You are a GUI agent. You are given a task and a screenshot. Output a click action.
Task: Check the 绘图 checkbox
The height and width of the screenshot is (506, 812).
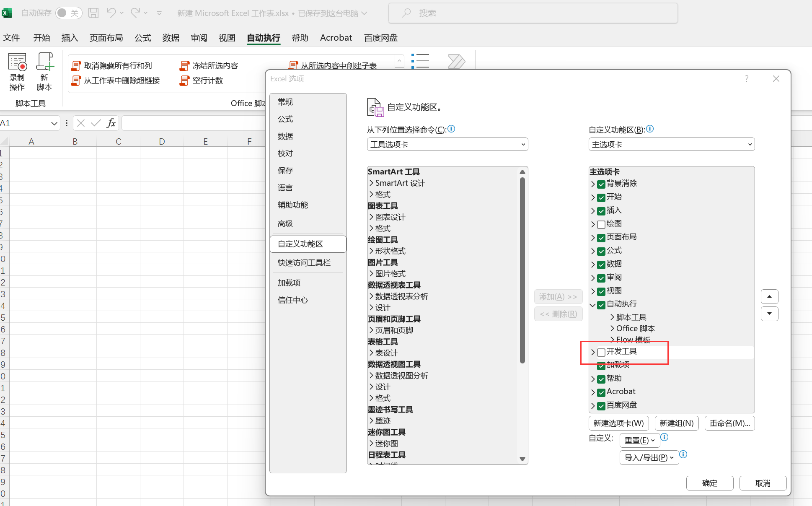[601, 225]
